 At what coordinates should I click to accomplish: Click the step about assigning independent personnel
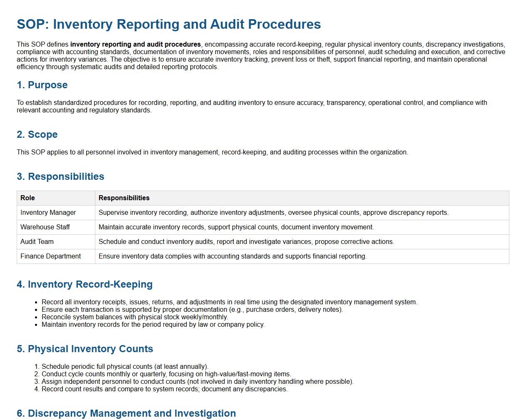tap(197, 382)
